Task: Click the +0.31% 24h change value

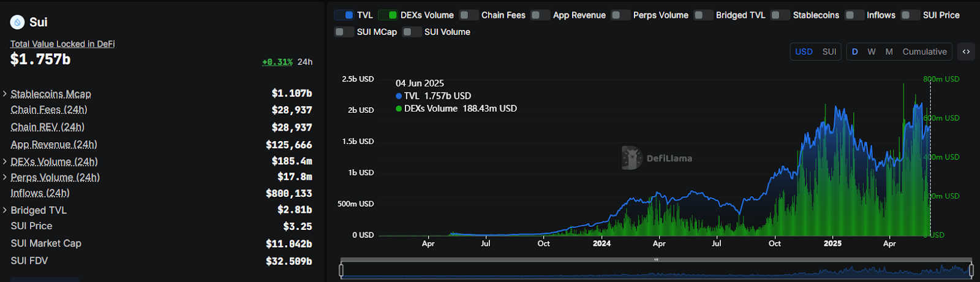Action: tap(277, 62)
